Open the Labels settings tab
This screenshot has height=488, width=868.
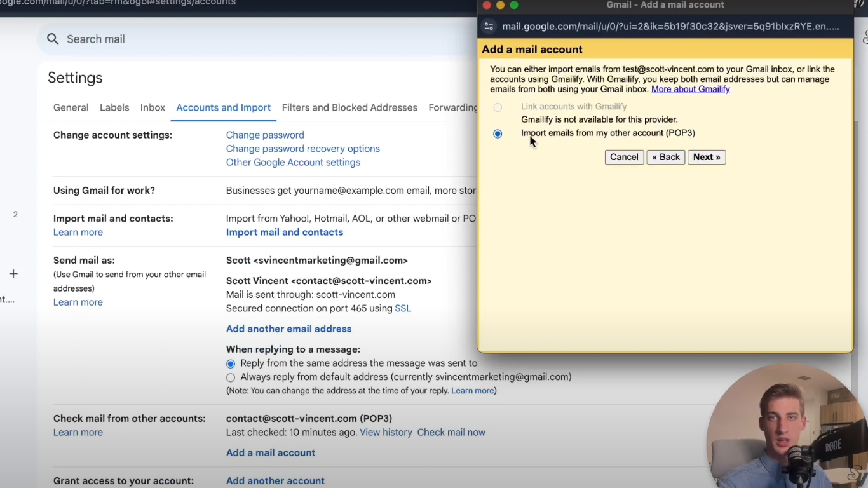[114, 107]
